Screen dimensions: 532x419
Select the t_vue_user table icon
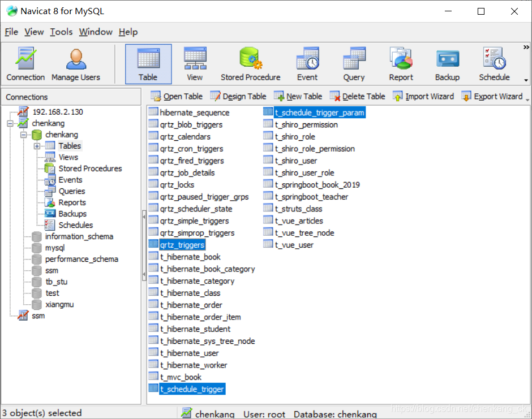(x=268, y=244)
